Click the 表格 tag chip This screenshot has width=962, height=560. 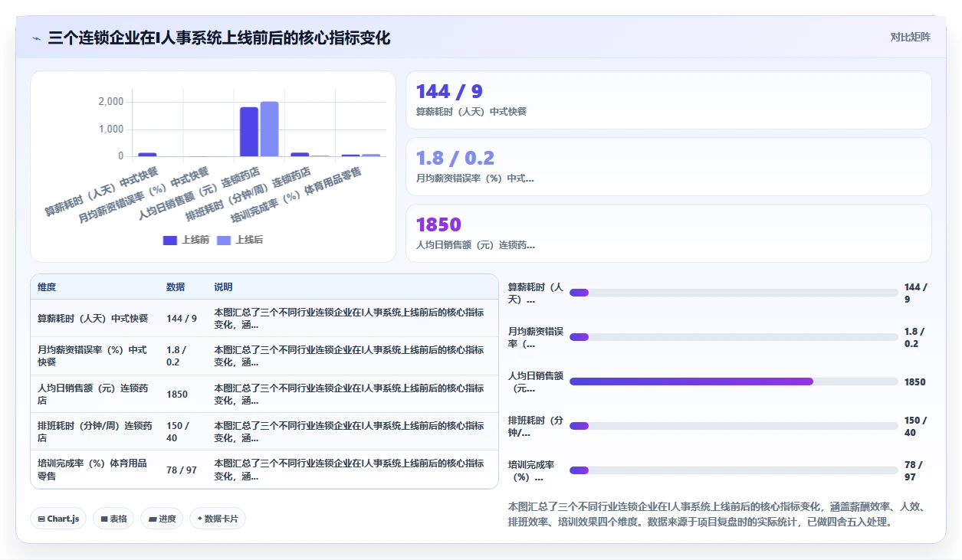click(113, 519)
